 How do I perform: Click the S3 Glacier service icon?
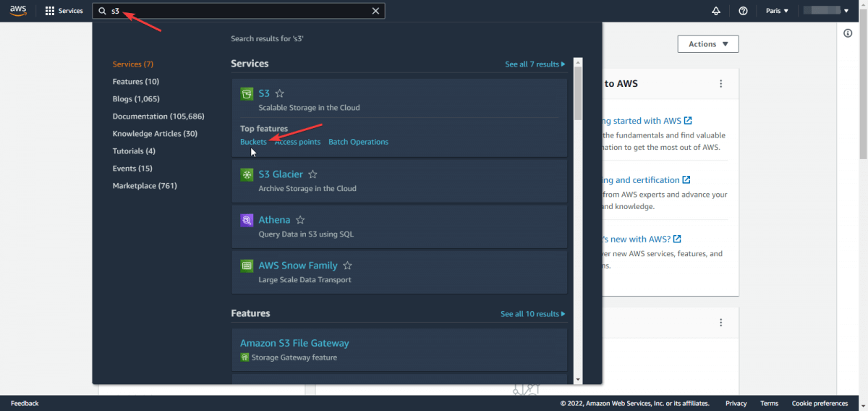tap(247, 175)
